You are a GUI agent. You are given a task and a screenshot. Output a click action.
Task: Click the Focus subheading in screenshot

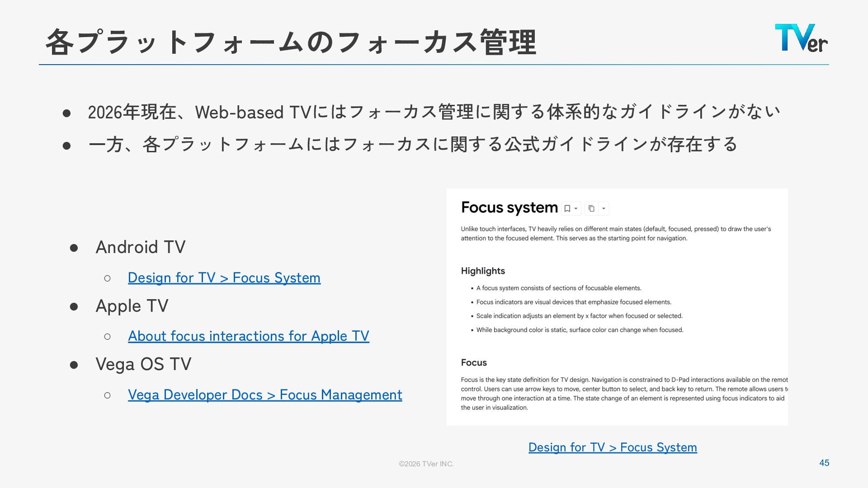coord(474,362)
